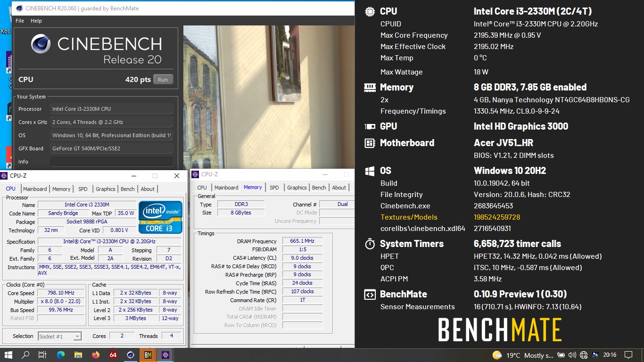Click the Intel Core i3 inside logo
This screenshot has width=644, height=362.
point(160,217)
